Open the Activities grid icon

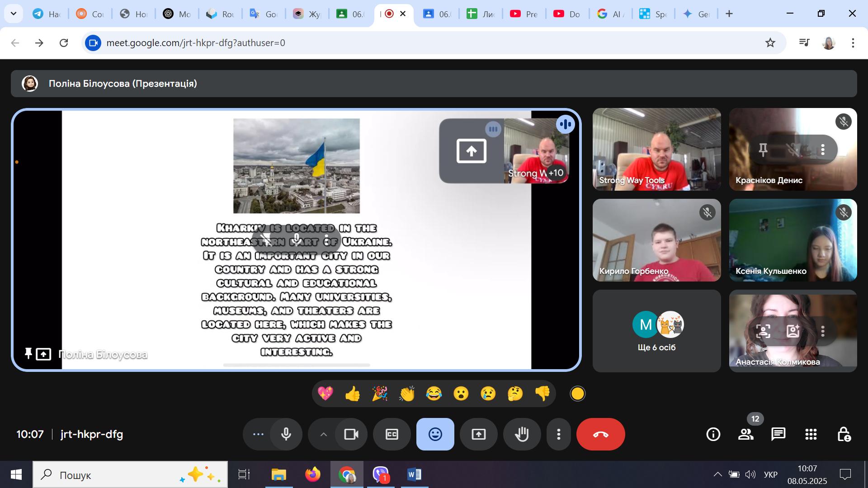811,434
